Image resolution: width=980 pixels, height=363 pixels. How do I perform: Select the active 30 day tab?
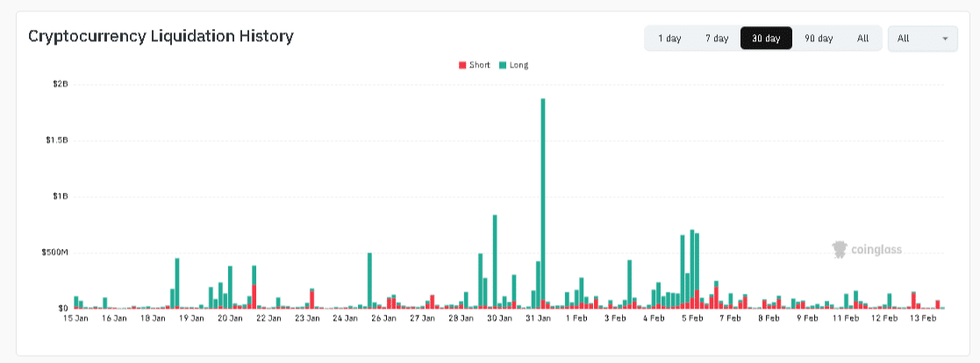[766, 39]
